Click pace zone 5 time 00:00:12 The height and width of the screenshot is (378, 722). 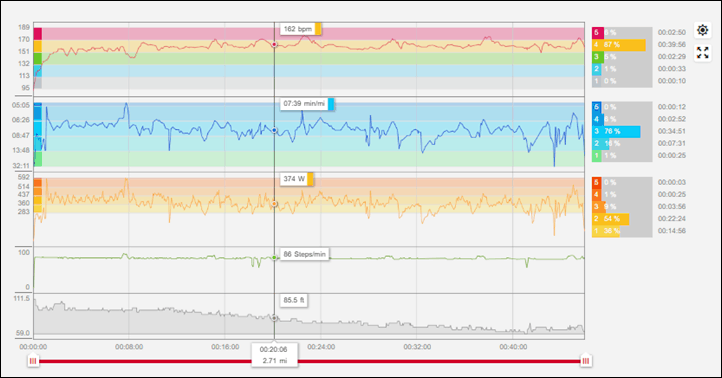coord(671,107)
